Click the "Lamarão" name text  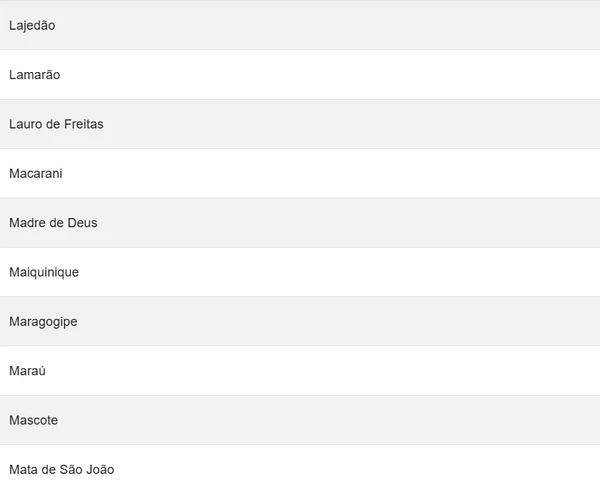point(35,75)
